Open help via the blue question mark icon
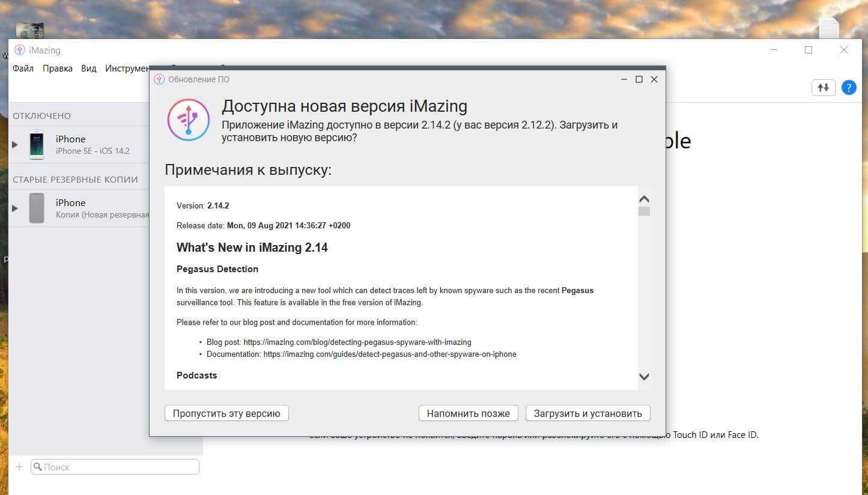868x495 pixels. pos(848,88)
